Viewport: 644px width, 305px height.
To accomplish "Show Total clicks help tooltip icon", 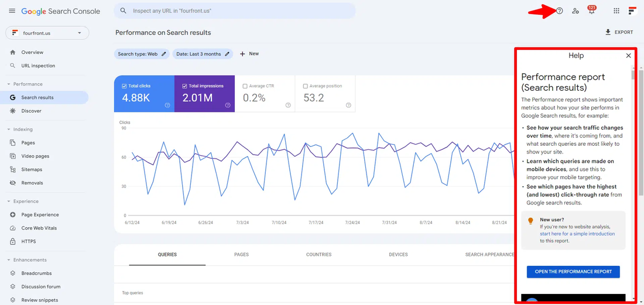I will (167, 105).
